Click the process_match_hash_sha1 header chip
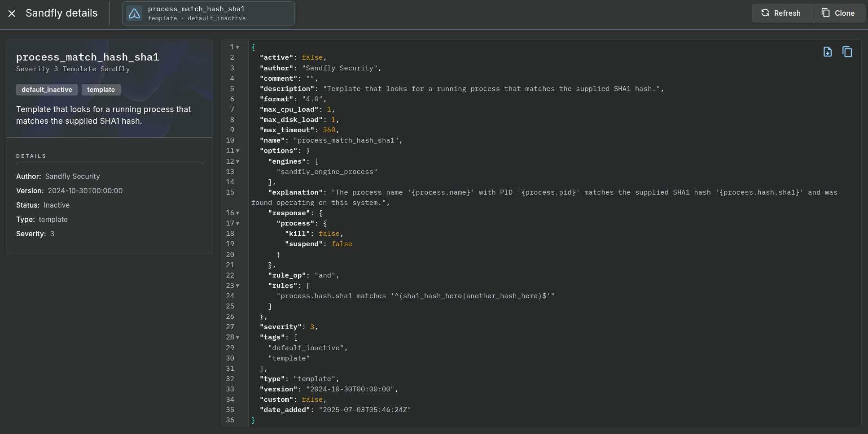This screenshot has height=434, width=868. 208,13
